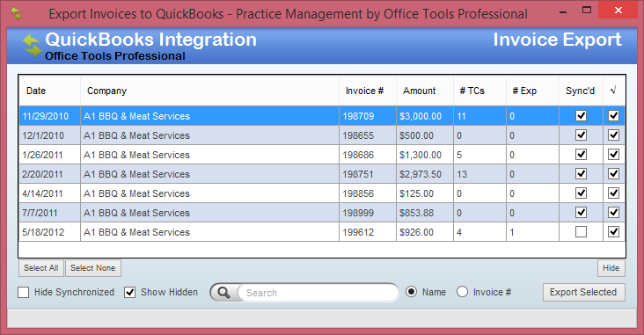Sort by the # TCs column header
Screen dimensions: 644x335
coord(479,91)
